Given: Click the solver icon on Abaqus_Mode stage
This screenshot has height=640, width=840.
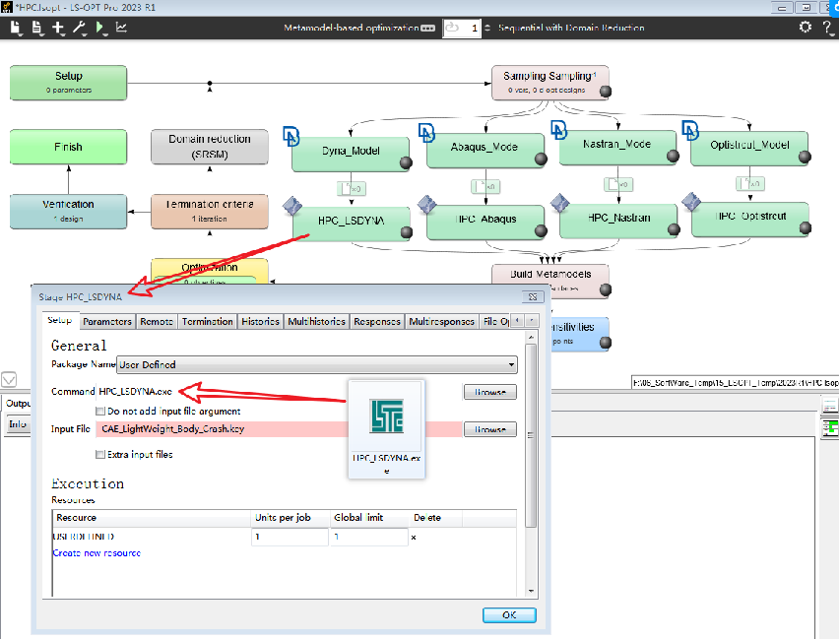Looking at the screenshot, I should tap(426, 133).
